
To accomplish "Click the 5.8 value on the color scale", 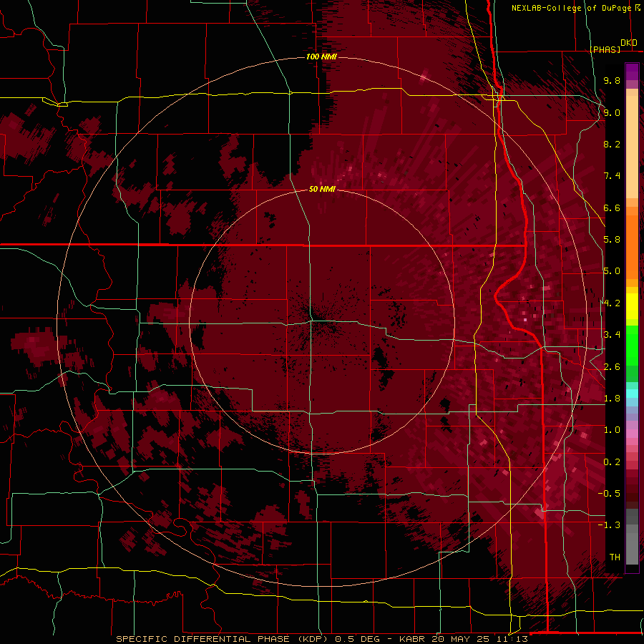I will coord(612,240).
